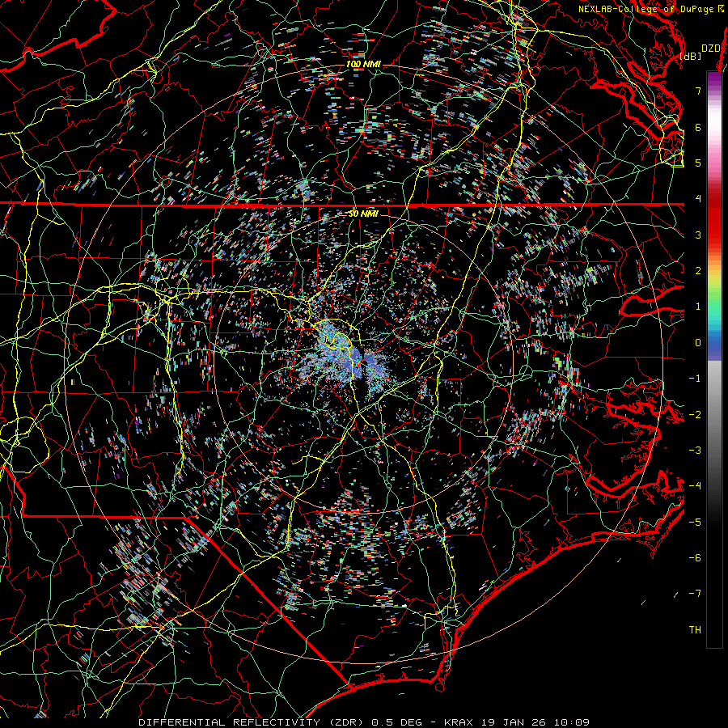The image size is (728, 728).
Task: Click the 'KRAX' station identifier text
Action: pos(460,722)
